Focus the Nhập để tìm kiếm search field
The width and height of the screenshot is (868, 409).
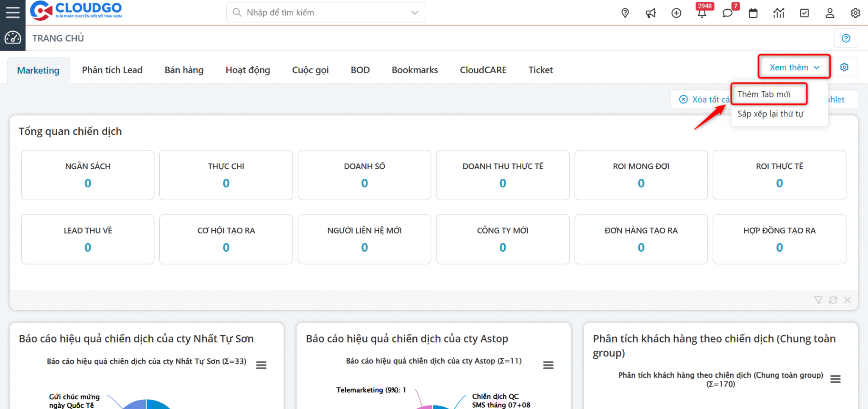pyautogui.click(x=325, y=13)
